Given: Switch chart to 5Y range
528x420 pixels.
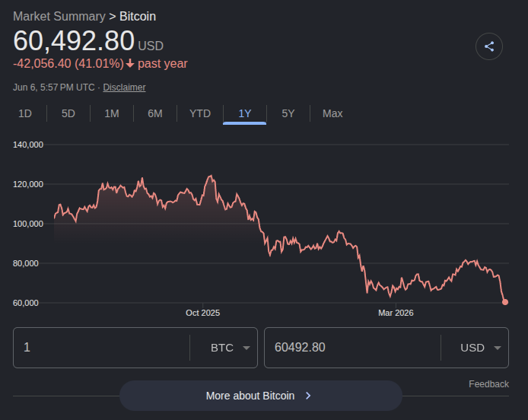Looking at the screenshot, I should [288, 113].
